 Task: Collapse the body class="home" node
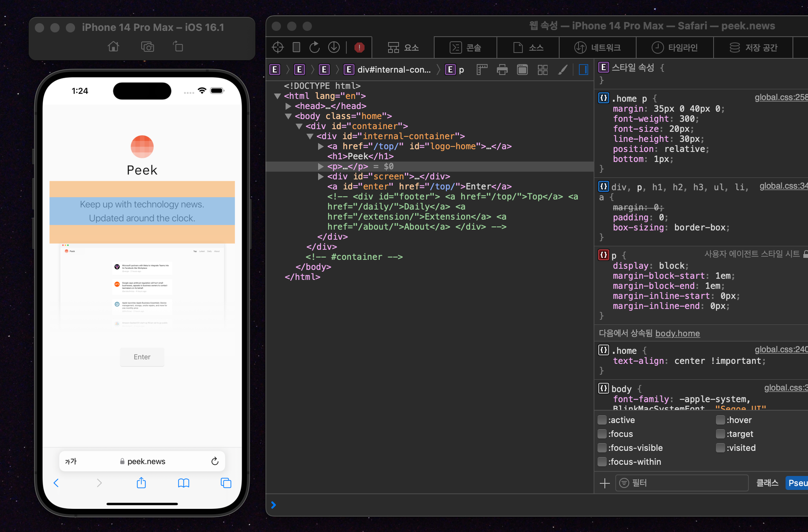click(288, 116)
